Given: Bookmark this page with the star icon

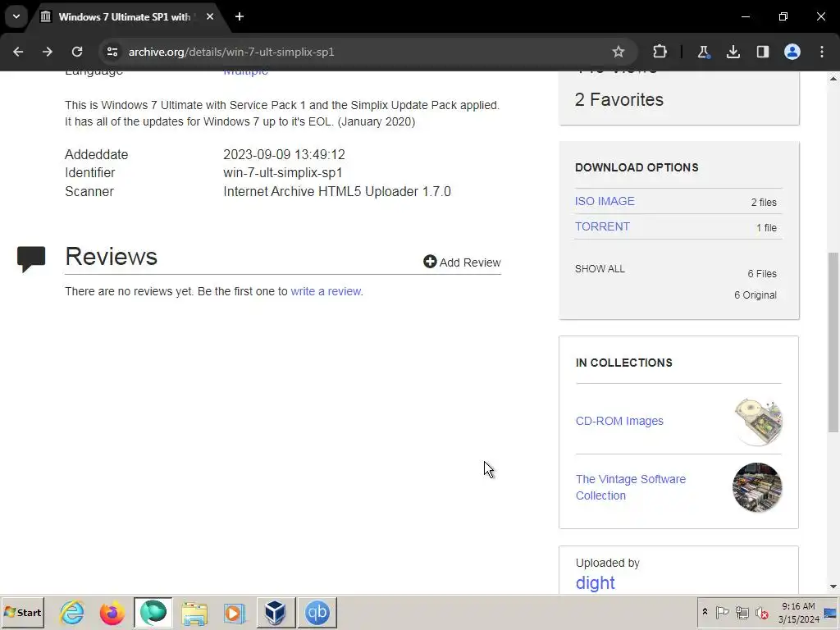Looking at the screenshot, I should click(619, 52).
